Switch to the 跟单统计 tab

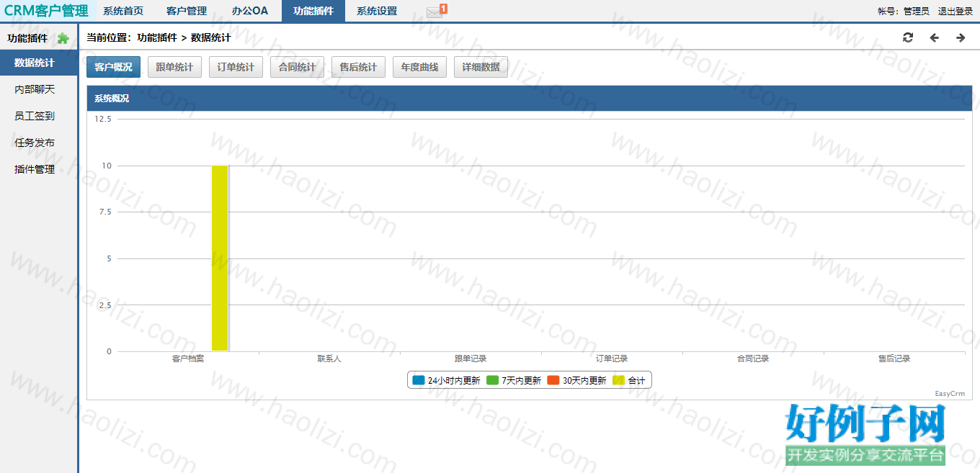175,67
